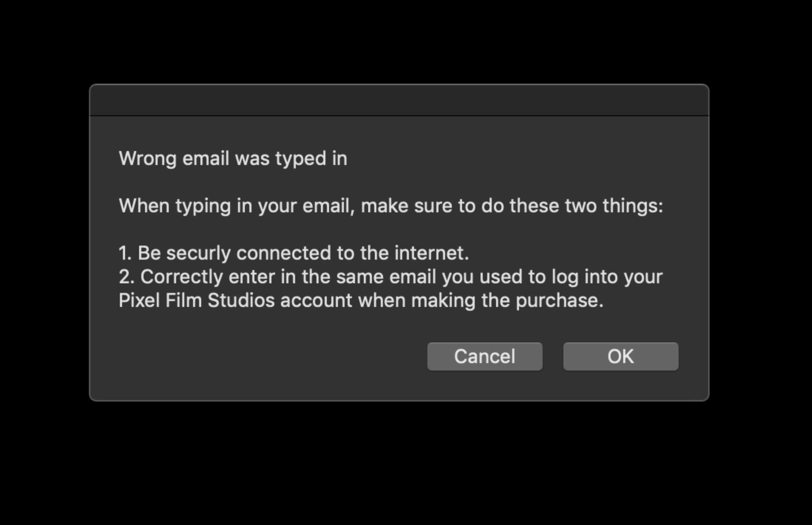
Task: Click step 1 about the internet connection
Action: (x=294, y=253)
